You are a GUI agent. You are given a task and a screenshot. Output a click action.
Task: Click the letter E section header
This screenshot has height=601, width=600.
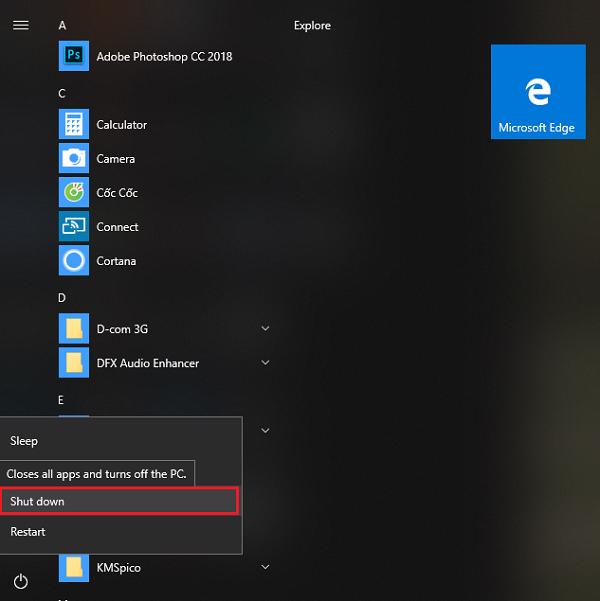point(62,400)
